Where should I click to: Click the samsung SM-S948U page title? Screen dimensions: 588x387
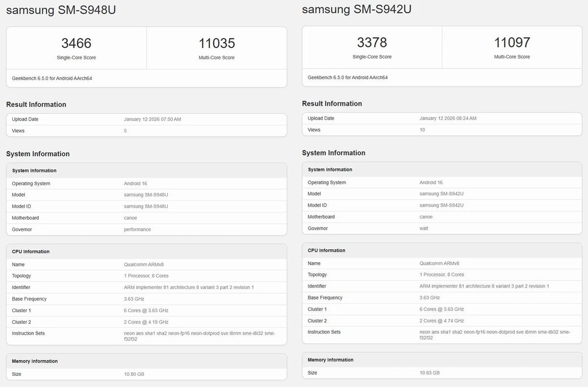[x=61, y=10]
